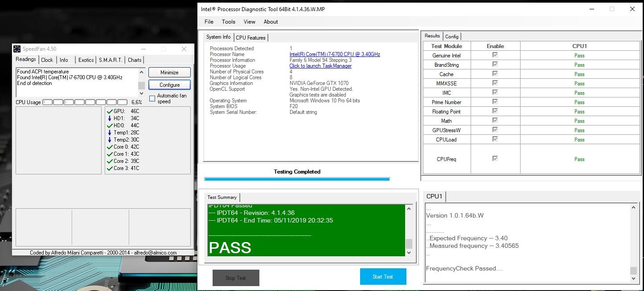Click the Stop Test button
The width and height of the screenshot is (644, 291).
coord(236,278)
